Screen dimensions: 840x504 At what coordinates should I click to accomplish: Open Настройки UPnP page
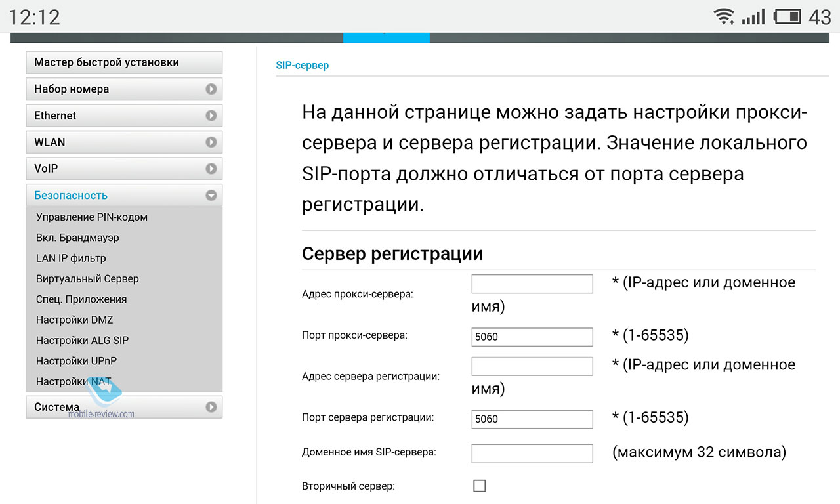tap(77, 360)
